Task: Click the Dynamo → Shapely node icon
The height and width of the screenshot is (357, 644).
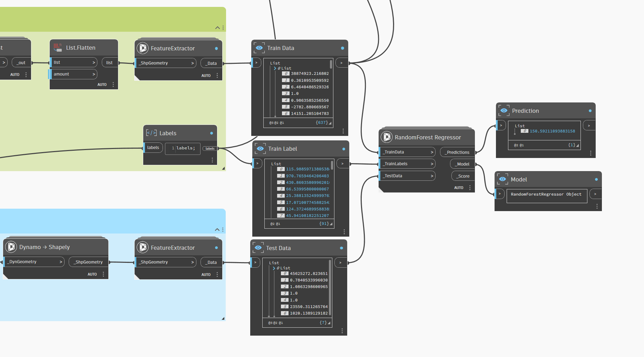Action: click(x=11, y=247)
